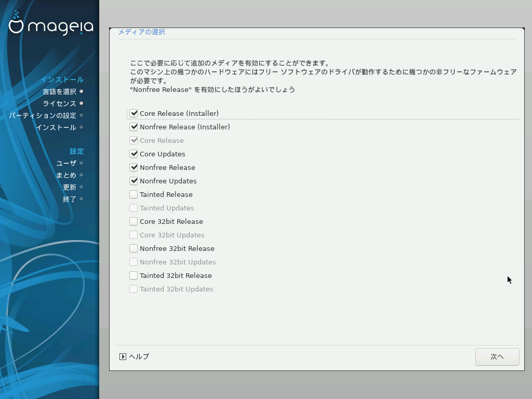This screenshot has width=532, height=399.
Task: Enable the Tainted Release checkbox
Action: tap(134, 194)
